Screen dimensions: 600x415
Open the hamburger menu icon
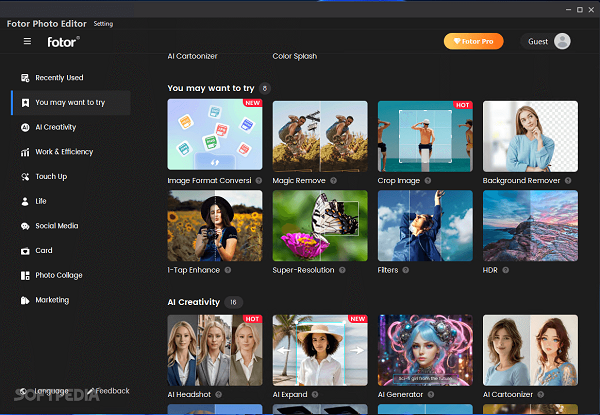point(27,41)
